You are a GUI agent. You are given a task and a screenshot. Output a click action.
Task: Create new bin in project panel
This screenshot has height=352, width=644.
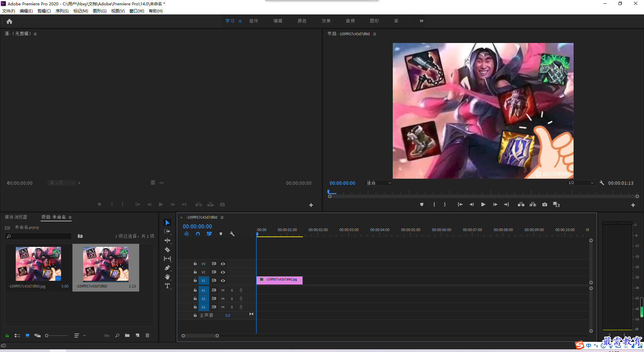tap(127, 335)
